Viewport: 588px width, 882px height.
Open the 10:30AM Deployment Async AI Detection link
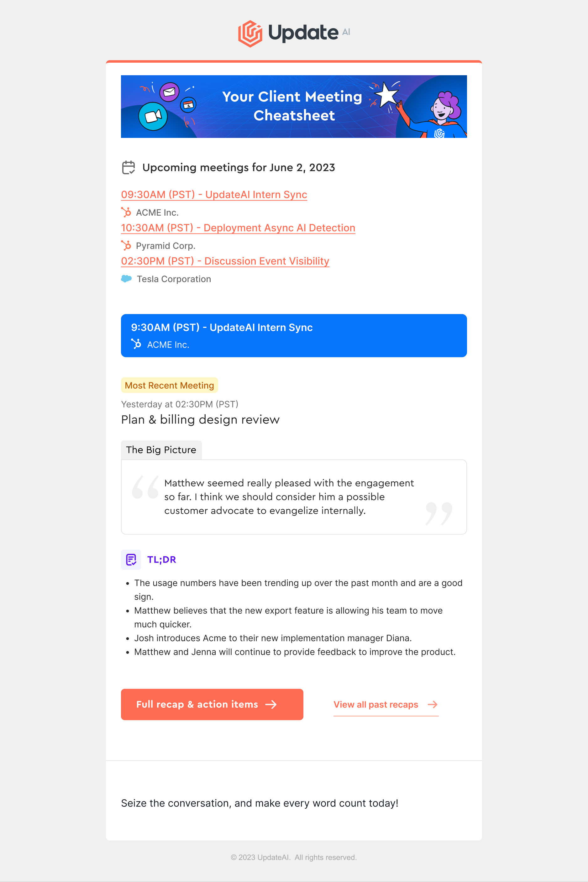(238, 228)
